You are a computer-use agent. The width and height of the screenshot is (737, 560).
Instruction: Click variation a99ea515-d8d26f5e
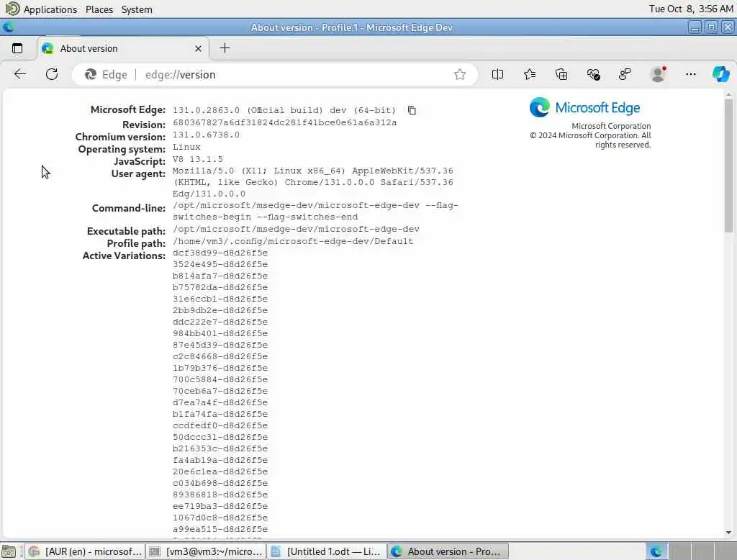pos(220,530)
